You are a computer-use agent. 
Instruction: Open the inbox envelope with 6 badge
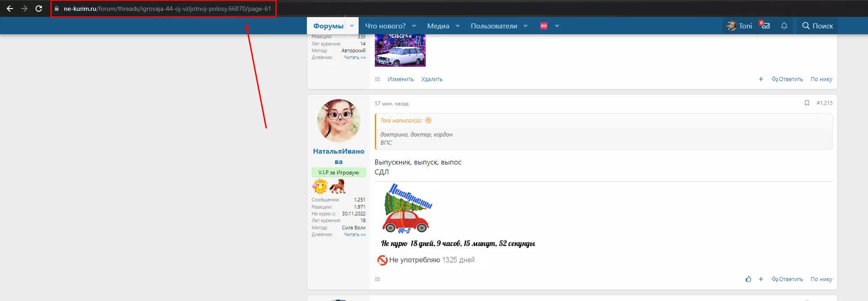[765, 26]
